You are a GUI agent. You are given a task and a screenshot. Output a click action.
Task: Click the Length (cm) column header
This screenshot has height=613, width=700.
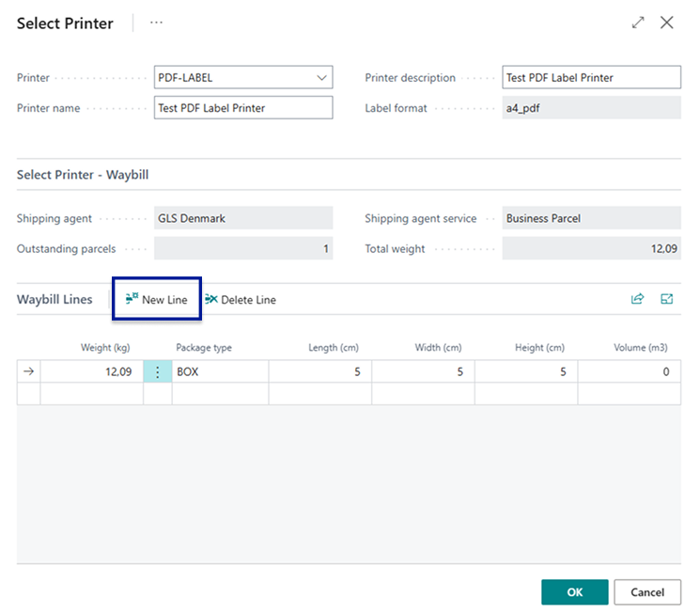(x=333, y=348)
